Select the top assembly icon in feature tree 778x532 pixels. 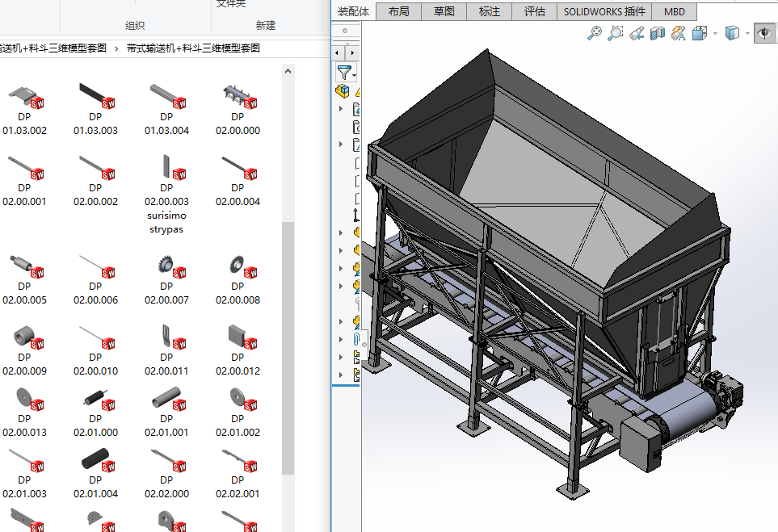pos(343,91)
